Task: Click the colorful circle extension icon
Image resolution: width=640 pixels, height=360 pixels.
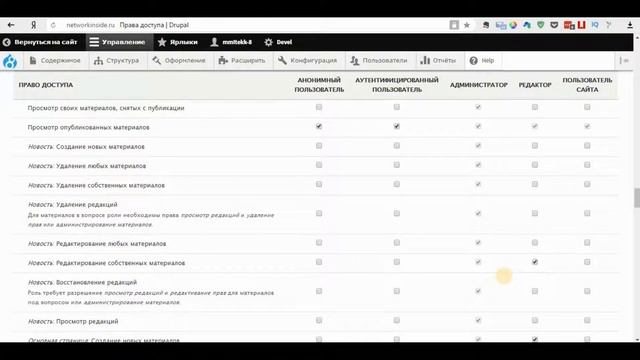Action: coord(513,25)
